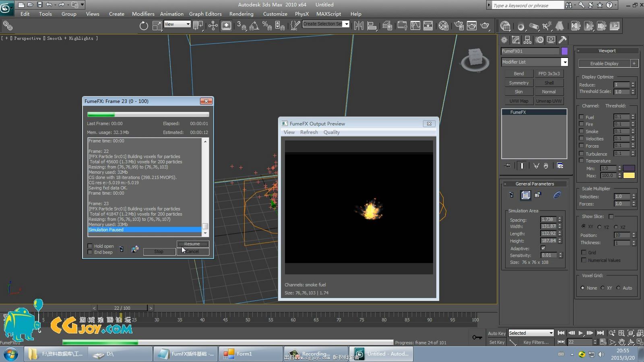Click the plus beside Enable Display
The width and height of the screenshot is (644, 362).
(634, 64)
